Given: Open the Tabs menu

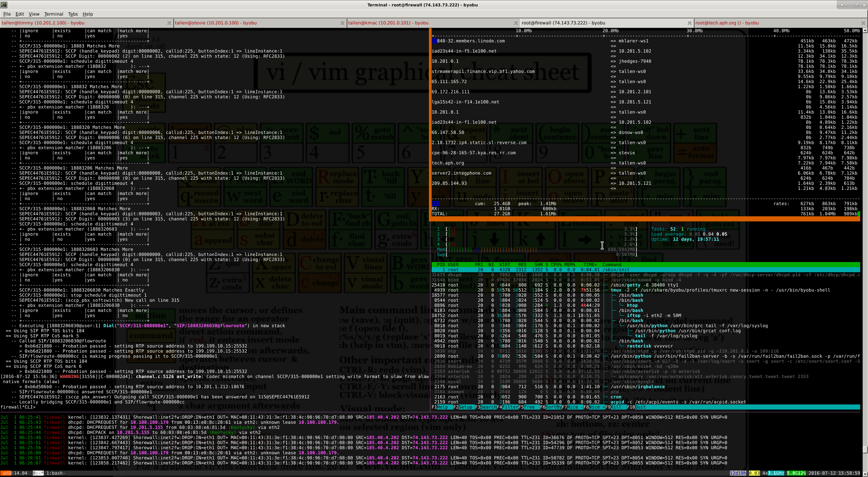Looking at the screenshot, I should 73,14.
